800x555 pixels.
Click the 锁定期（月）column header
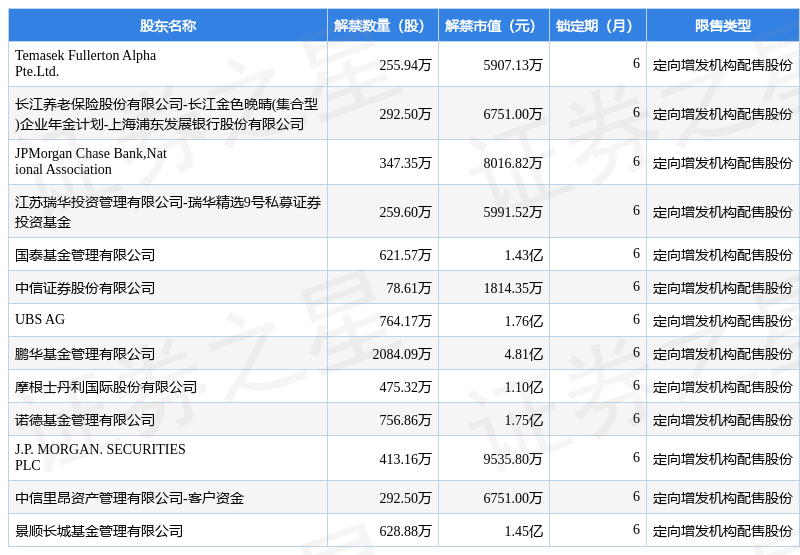598,26
